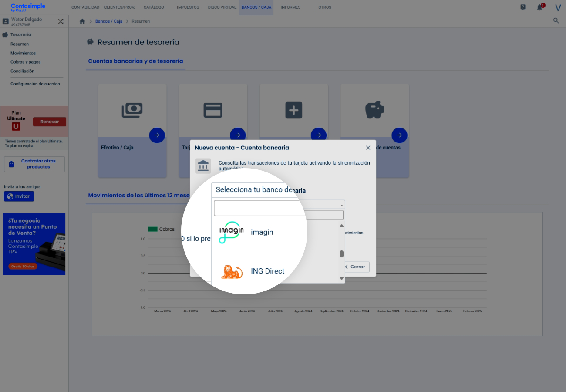
Task: Go to the home breadcrumb icon
Action: [82, 21]
